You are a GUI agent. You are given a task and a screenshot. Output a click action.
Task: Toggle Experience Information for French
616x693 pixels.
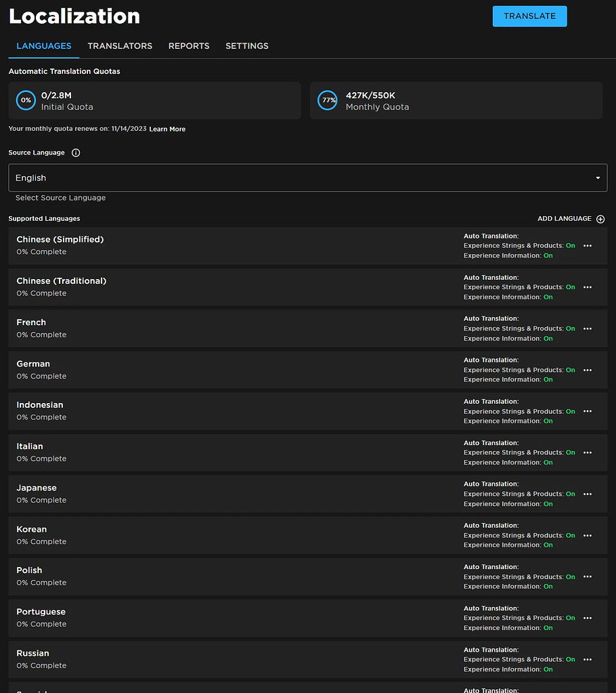(548, 338)
